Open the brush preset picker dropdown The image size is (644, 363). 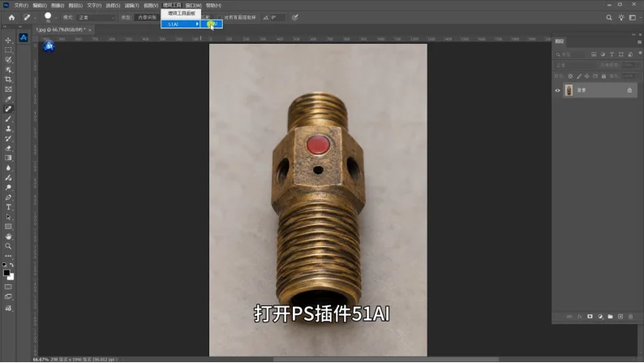(x=56, y=18)
